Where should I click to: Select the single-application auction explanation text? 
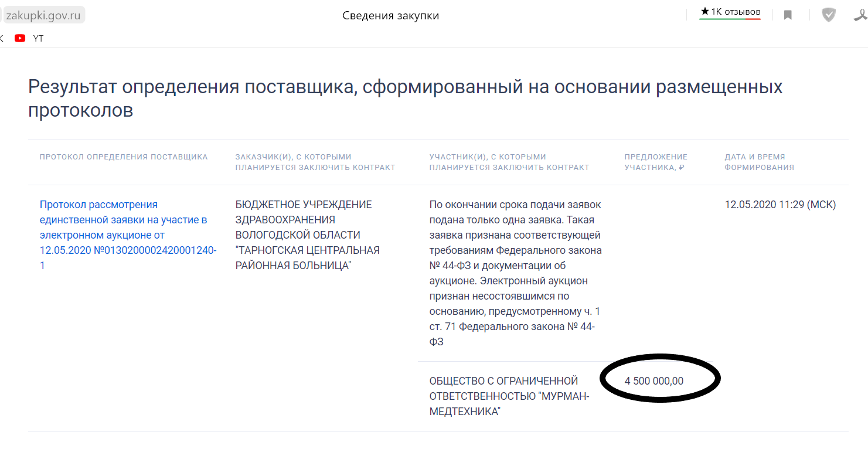(516, 273)
